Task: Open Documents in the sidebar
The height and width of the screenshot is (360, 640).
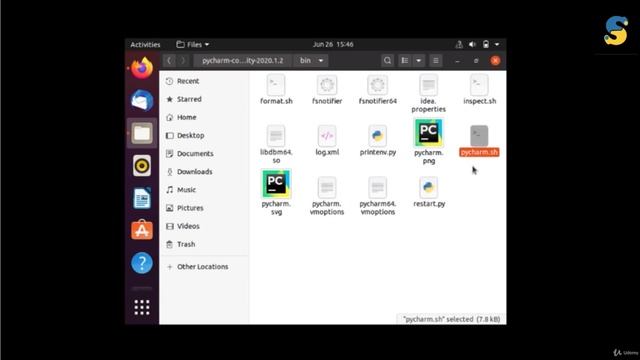Action: pos(204,153)
